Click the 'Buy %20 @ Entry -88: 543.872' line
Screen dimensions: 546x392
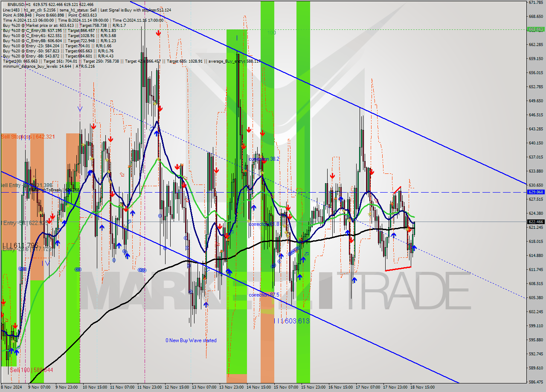58,56
